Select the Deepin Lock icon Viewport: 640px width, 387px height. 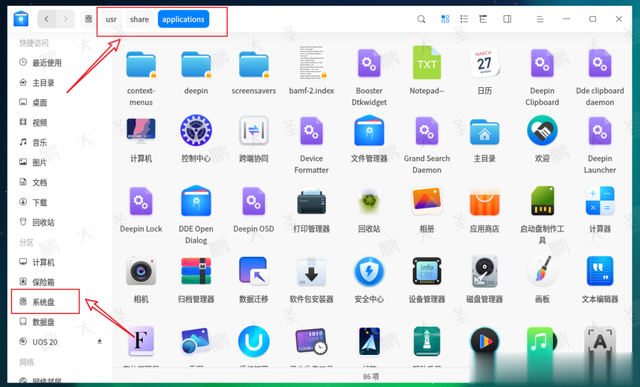coord(141,201)
